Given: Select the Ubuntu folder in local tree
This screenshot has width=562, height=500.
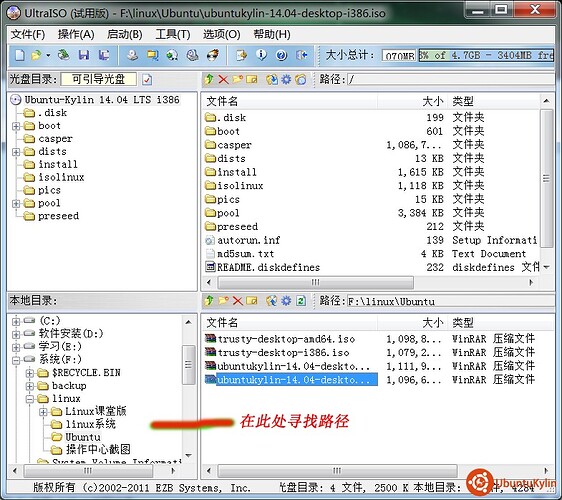Looking at the screenshot, I should (83, 437).
